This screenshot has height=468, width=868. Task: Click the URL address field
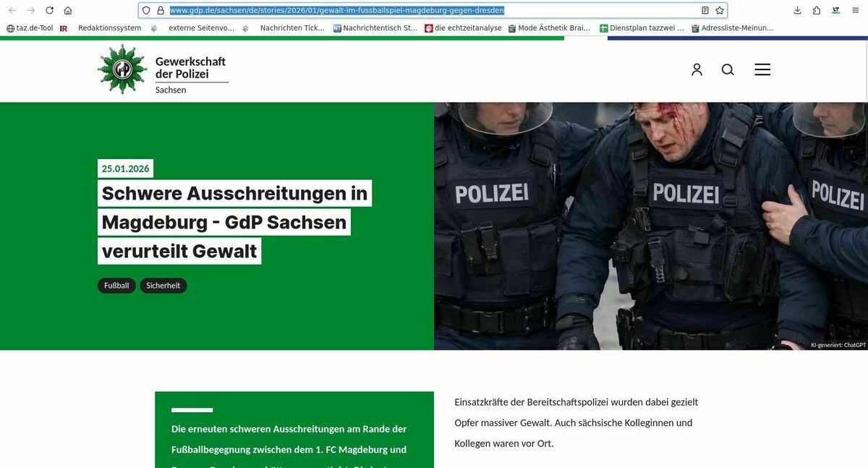click(433, 10)
